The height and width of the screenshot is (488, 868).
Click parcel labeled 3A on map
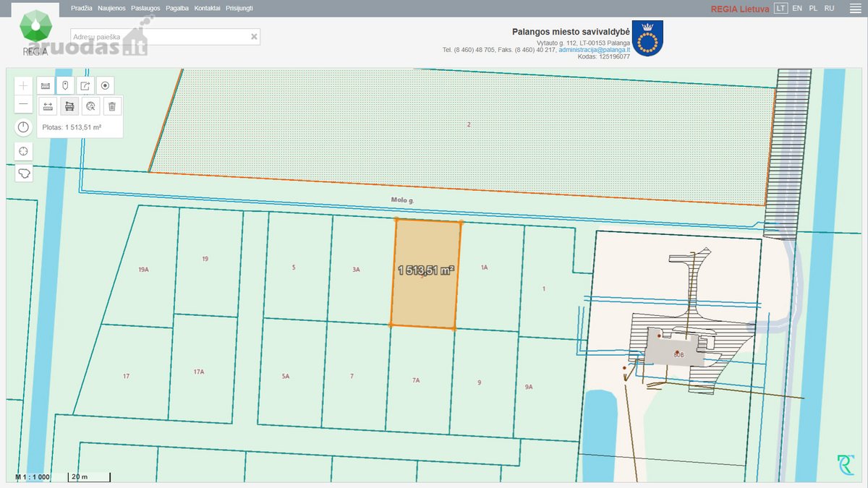[356, 269]
